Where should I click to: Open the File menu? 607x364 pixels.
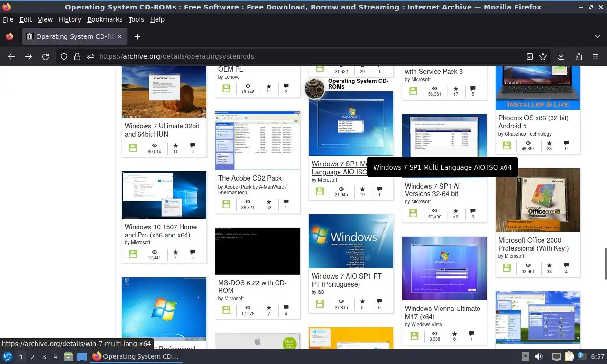pos(8,19)
